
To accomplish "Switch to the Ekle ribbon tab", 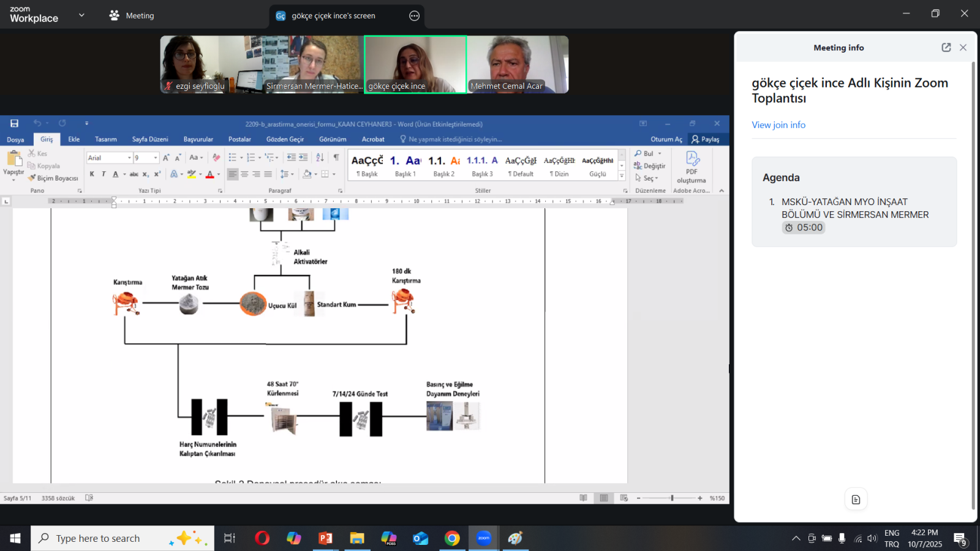I will pos(73,140).
